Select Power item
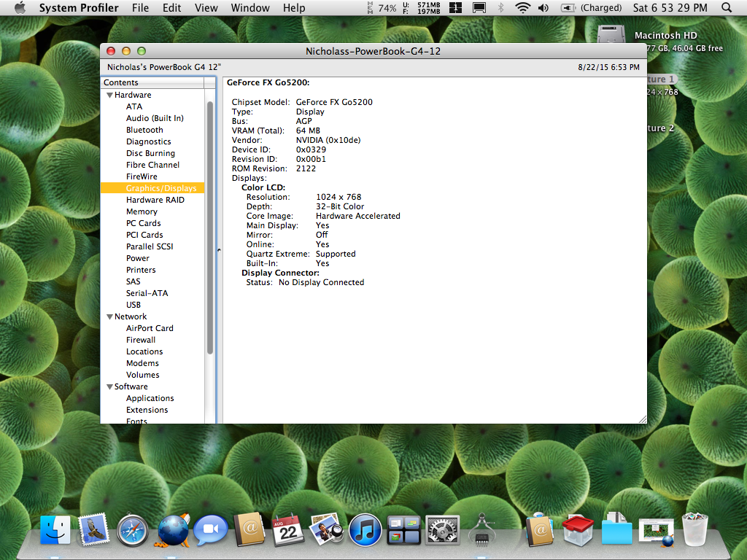747x560 pixels. [138, 258]
